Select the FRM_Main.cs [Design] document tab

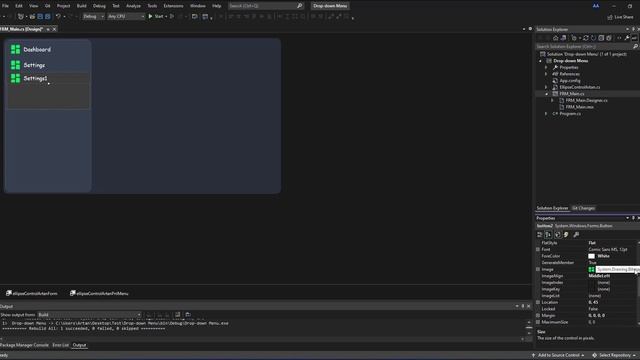[x=22, y=29]
